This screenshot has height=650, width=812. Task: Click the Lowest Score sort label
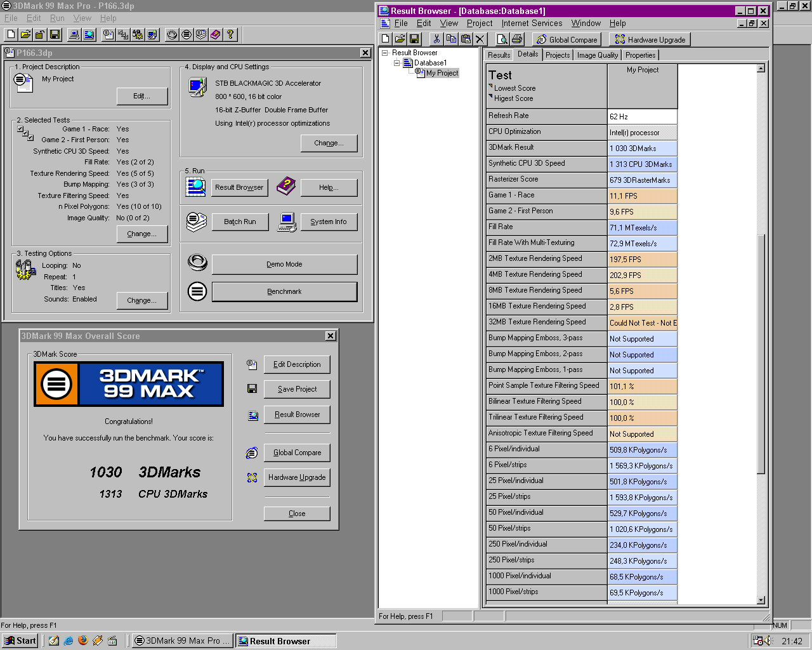tap(514, 88)
